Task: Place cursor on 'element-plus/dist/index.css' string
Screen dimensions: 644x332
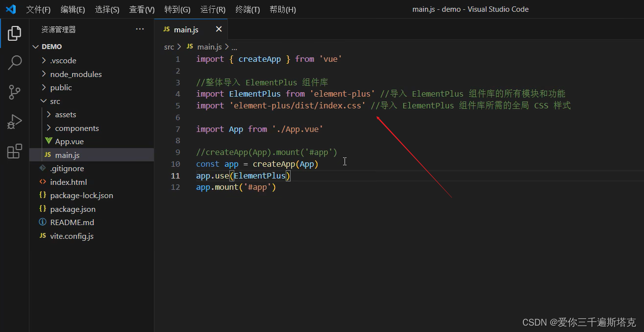Action: [297, 105]
